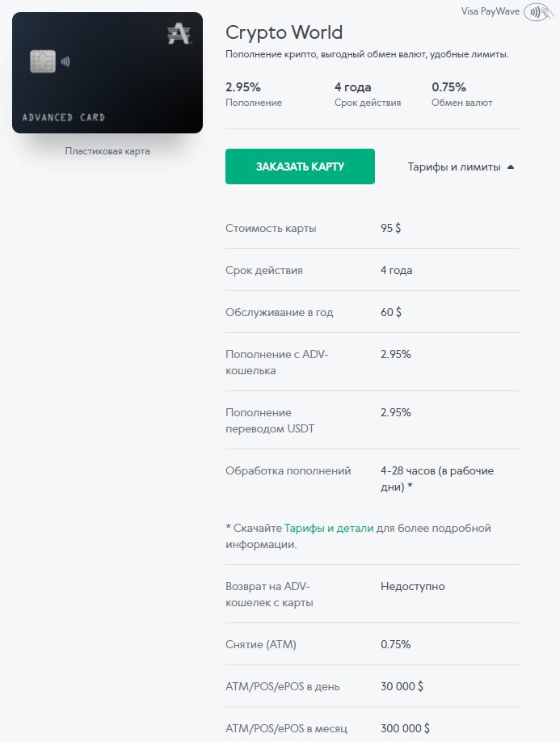Click the Visa PayWave contactless icon
560x742 pixels.
(538, 12)
